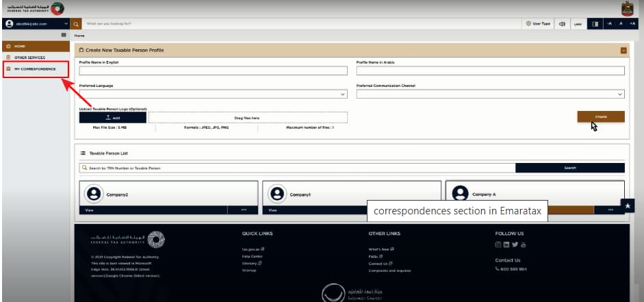
Task: Reset font size with the middle A
Action: [x=621, y=24]
